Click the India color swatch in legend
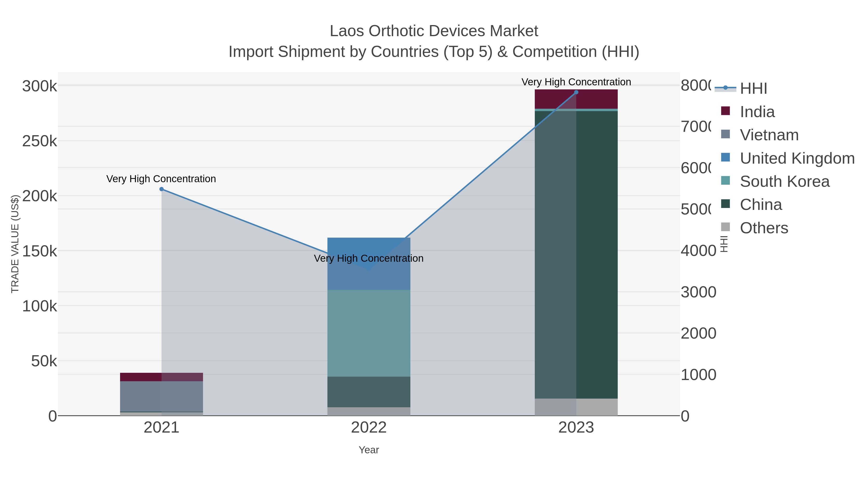This screenshot has width=868, height=488. coord(726,111)
